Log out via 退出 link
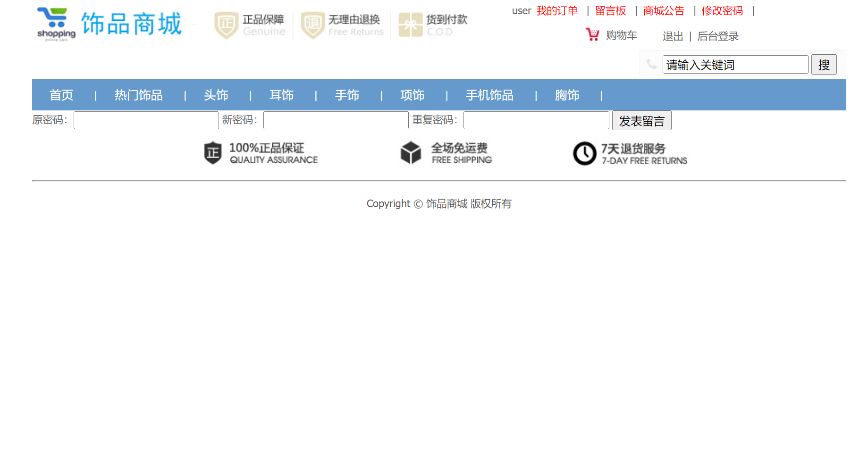 673,36
